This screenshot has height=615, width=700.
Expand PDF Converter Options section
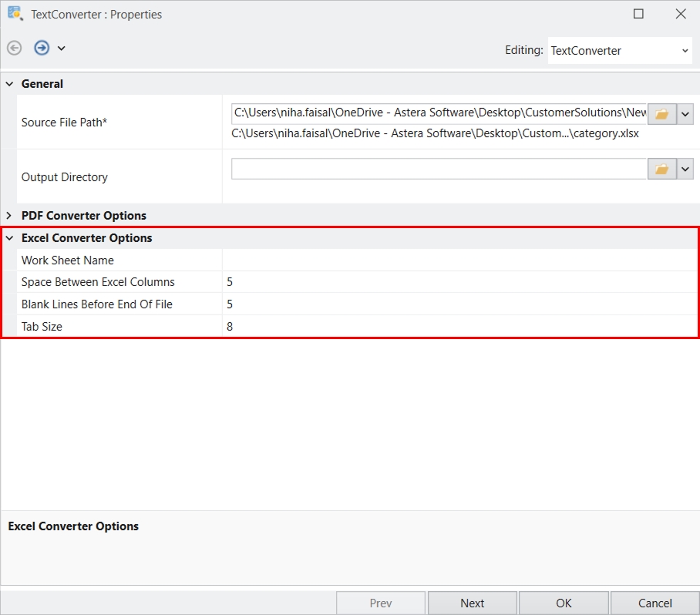9,216
